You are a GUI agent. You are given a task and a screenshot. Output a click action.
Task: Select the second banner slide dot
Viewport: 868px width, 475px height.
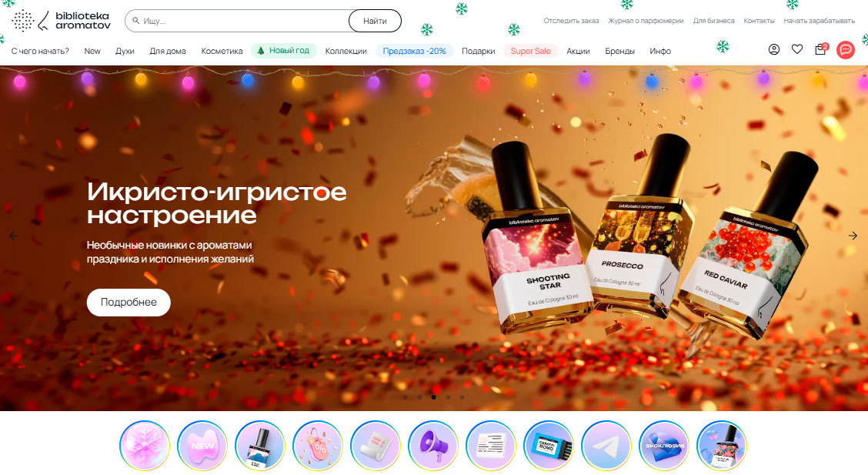(x=419, y=397)
